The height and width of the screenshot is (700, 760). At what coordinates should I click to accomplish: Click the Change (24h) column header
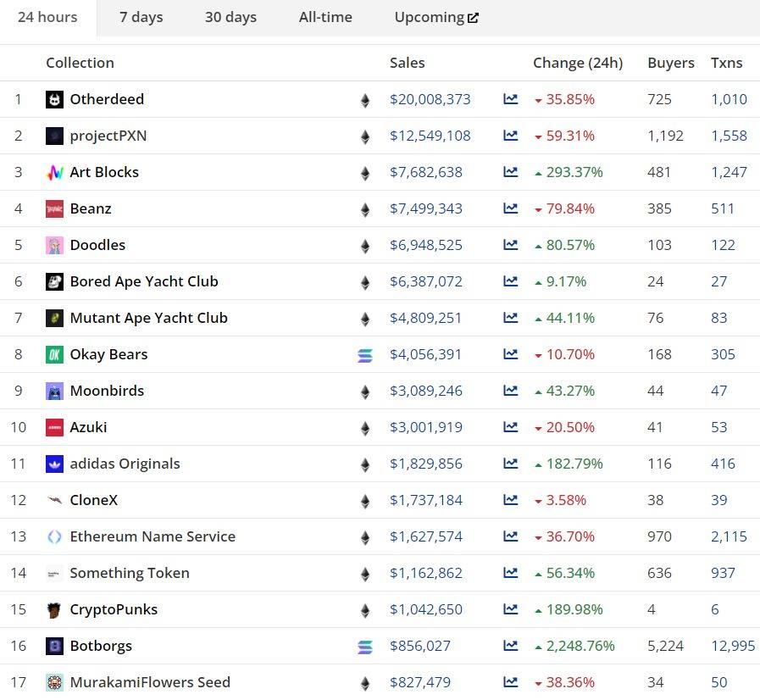[x=578, y=63]
